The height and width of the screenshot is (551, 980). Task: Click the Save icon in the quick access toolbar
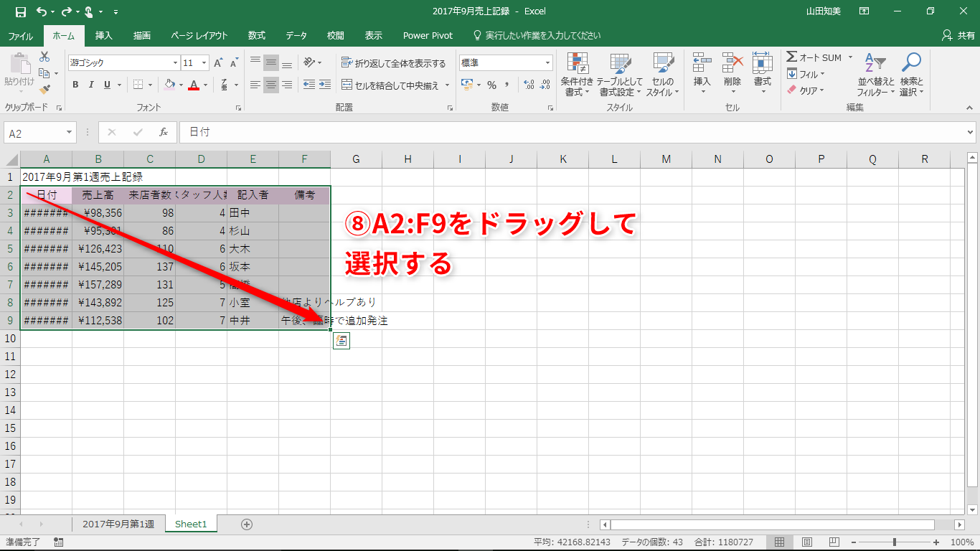(20, 11)
